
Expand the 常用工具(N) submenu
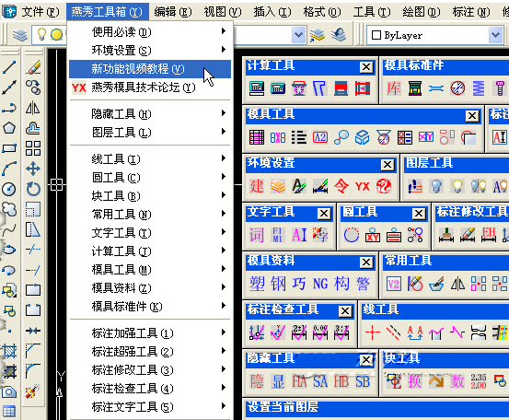click(150, 215)
